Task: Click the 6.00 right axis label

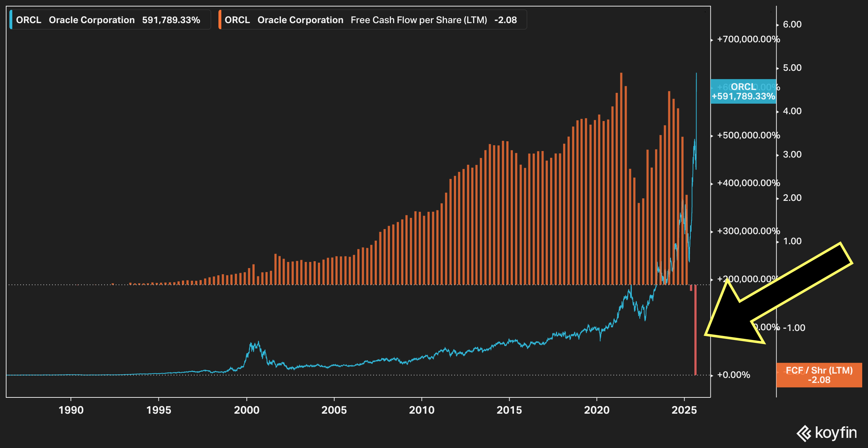Action: coord(792,25)
